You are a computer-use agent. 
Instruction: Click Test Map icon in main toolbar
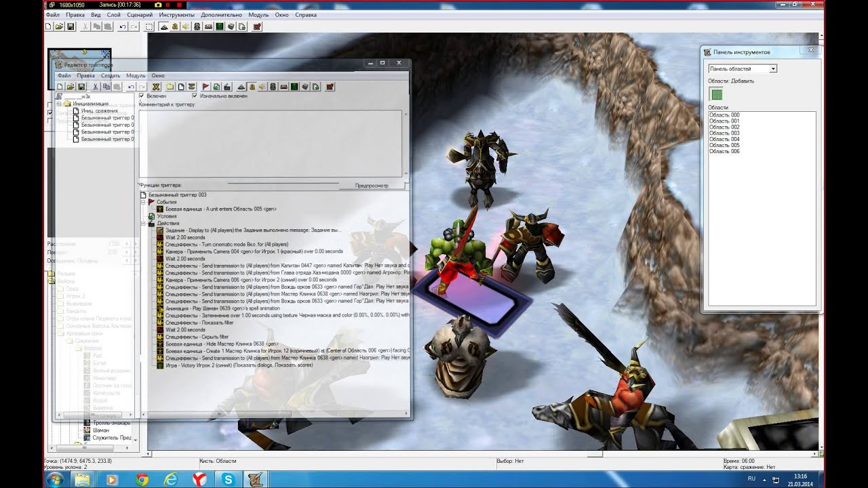pyautogui.click(x=257, y=27)
